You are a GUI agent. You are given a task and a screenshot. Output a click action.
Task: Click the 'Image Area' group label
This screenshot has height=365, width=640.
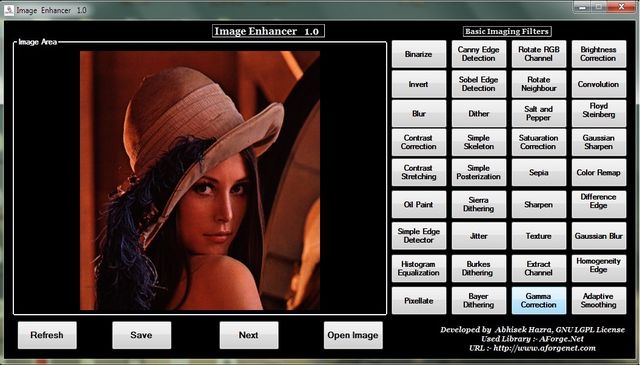tap(38, 42)
